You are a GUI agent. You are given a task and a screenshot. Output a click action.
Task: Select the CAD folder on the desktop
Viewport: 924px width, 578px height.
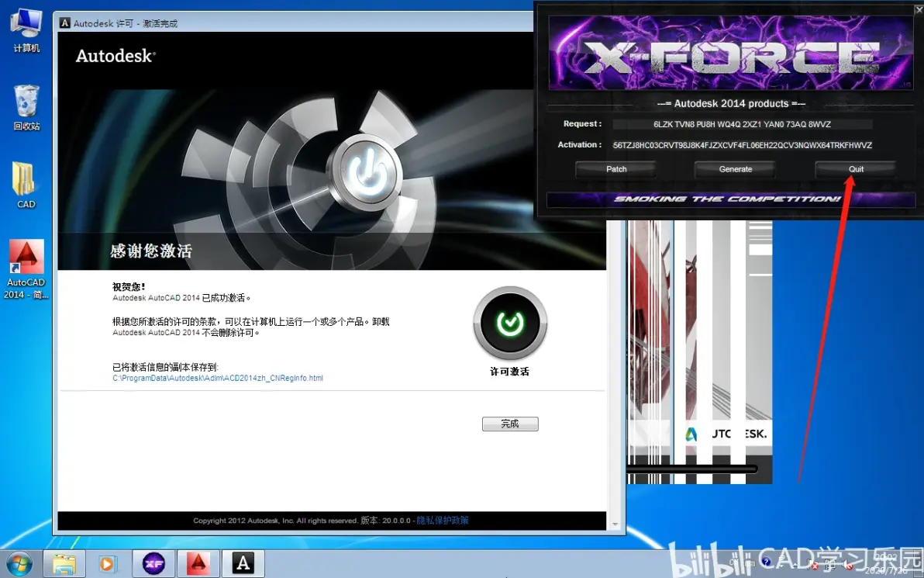click(x=26, y=185)
